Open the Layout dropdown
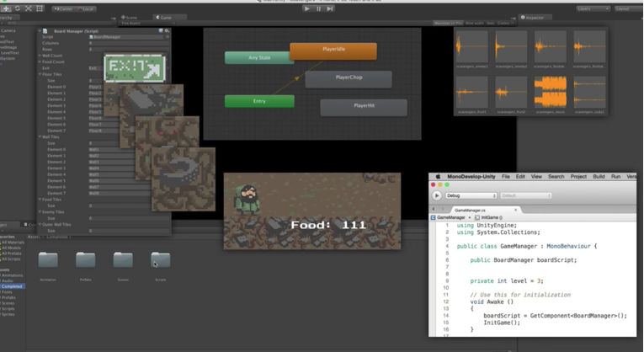 628,8
